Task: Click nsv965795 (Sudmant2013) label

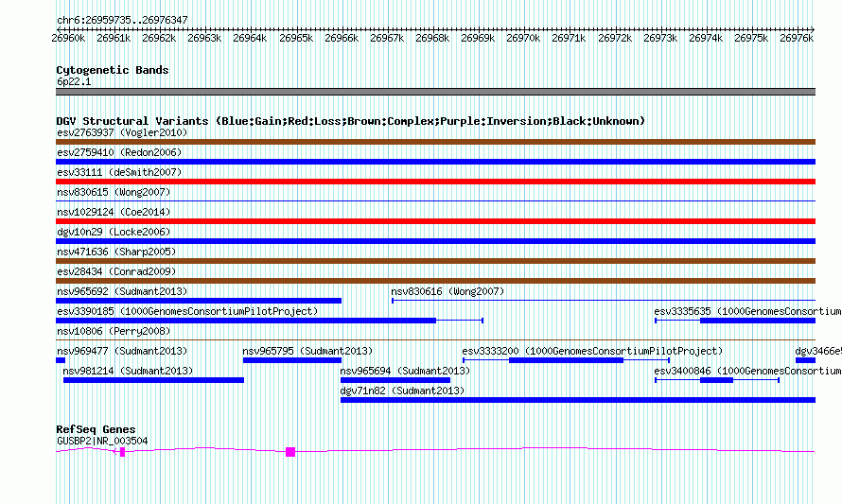Action: click(307, 351)
